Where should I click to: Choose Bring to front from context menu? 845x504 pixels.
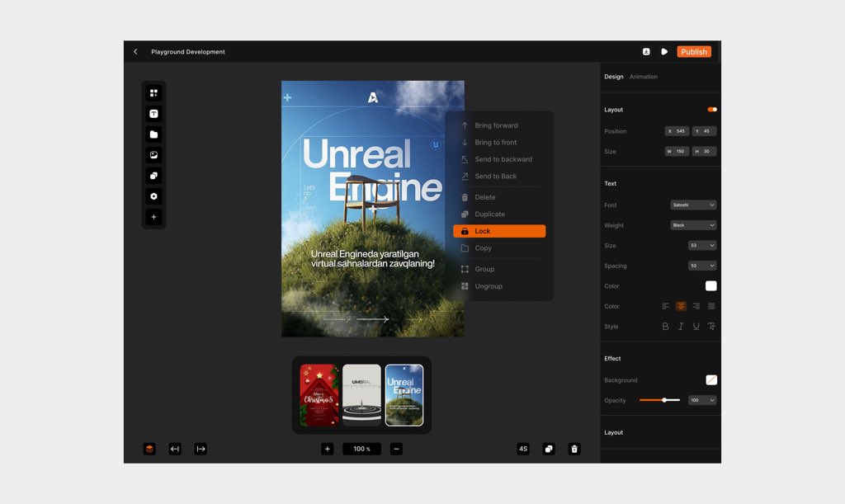click(499, 142)
